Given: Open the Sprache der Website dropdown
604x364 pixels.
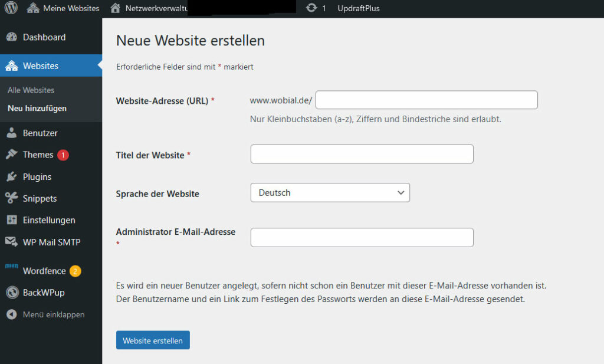Looking at the screenshot, I should [x=330, y=192].
